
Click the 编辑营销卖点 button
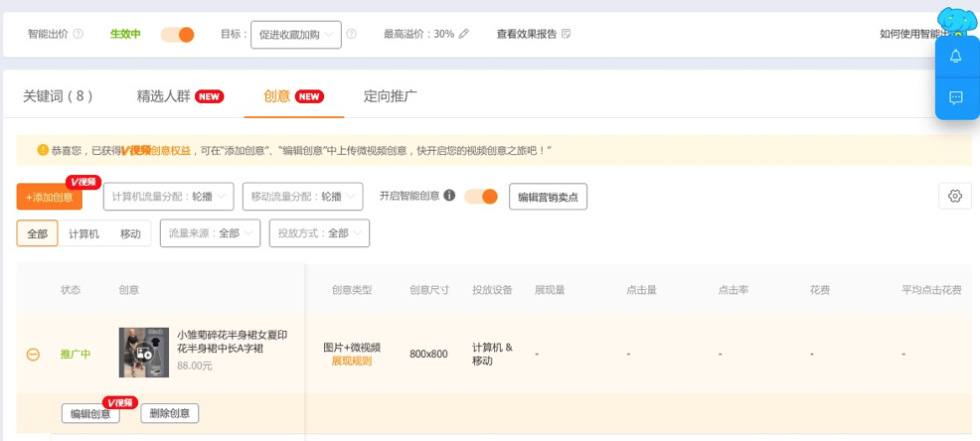[548, 197]
